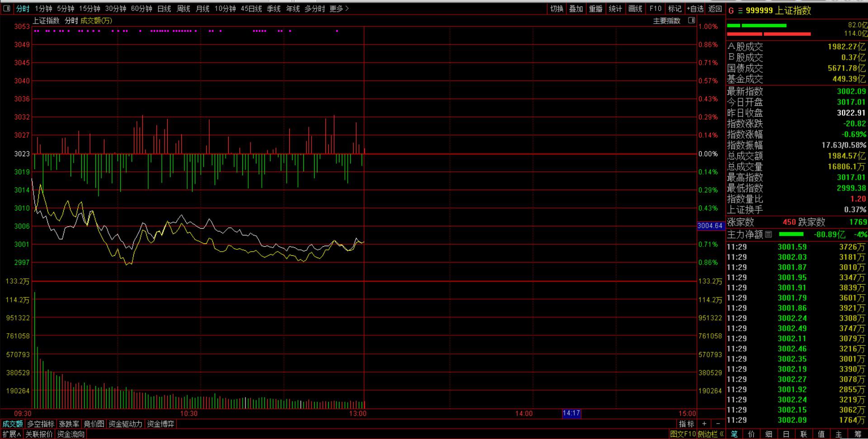The image size is (868, 439).
Task: Select the 60分钟 chart period
Action: point(142,9)
